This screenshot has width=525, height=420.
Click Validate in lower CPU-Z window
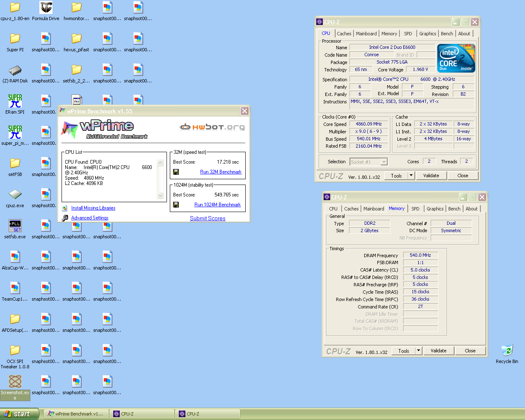[x=438, y=351]
